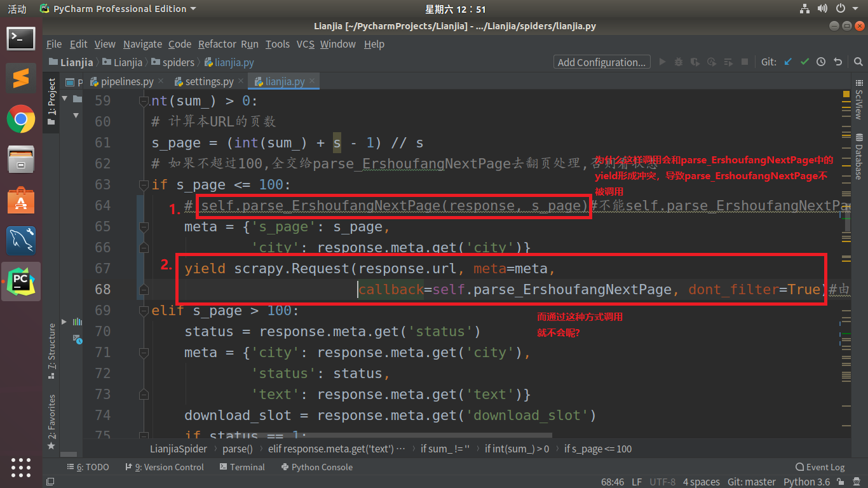Screen dimensions: 868x488
Task: Collapse code fold marker on line 69
Action: click(x=144, y=311)
